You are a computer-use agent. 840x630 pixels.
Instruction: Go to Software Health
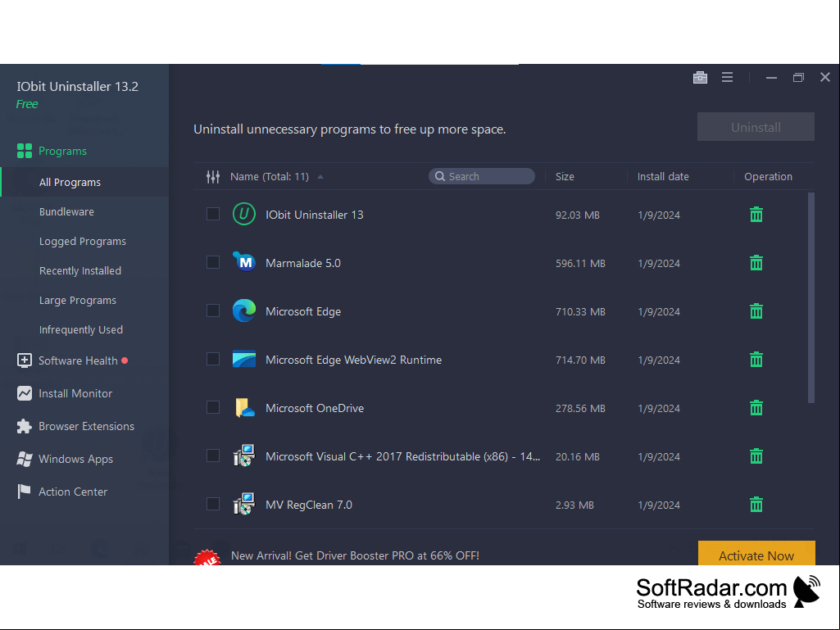(x=78, y=360)
